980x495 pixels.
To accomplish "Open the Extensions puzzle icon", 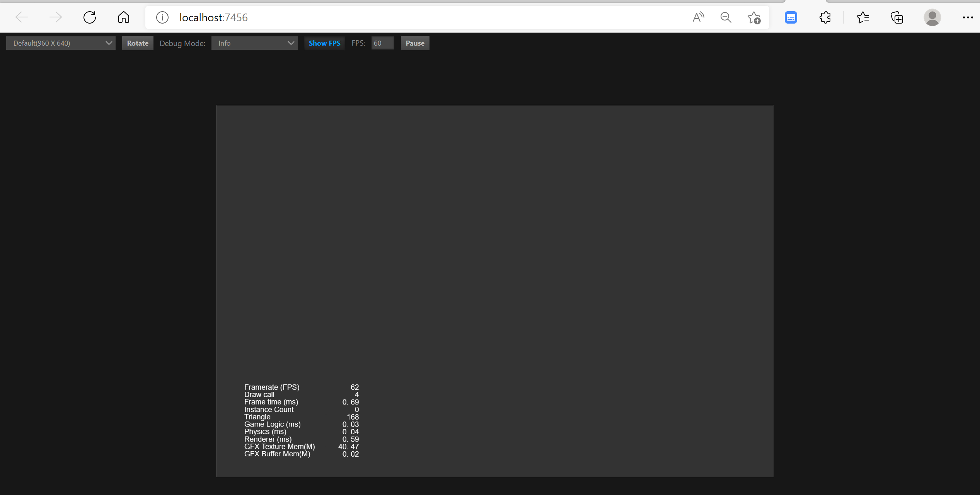I will (x=825, y=17).
